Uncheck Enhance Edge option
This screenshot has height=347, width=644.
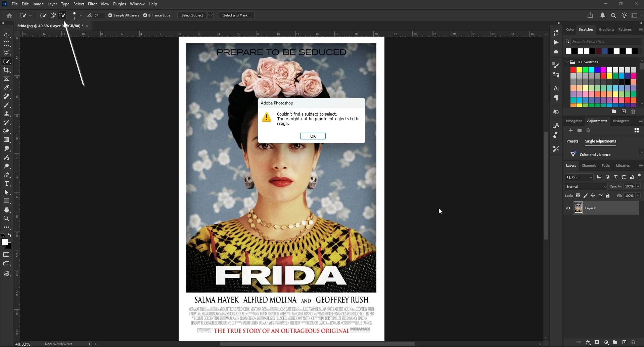145,15
